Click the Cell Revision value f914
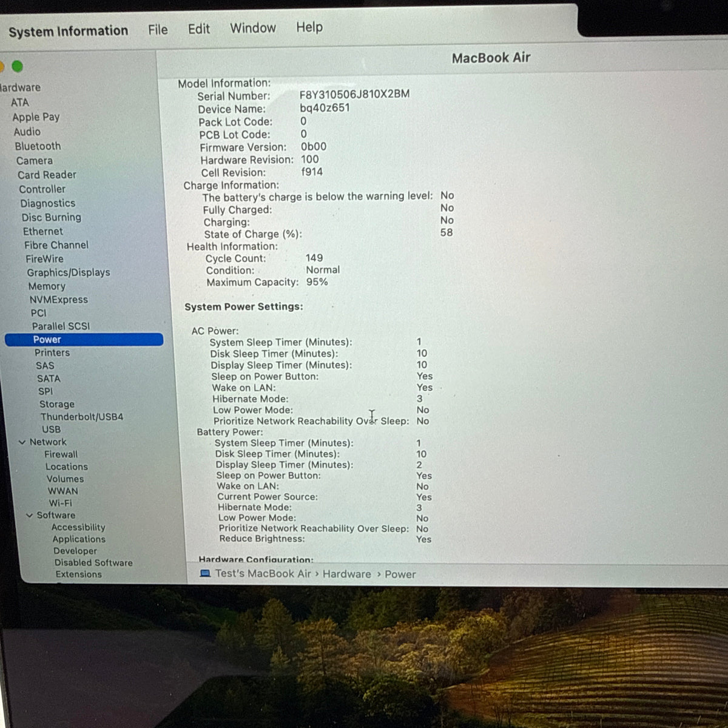The image size is (728, 728). (x=312, y=172)
